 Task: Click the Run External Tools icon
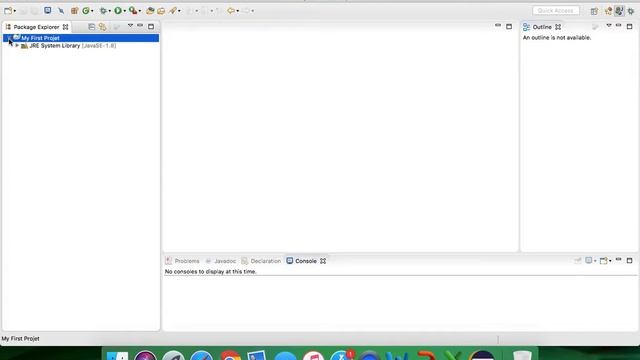133,11
